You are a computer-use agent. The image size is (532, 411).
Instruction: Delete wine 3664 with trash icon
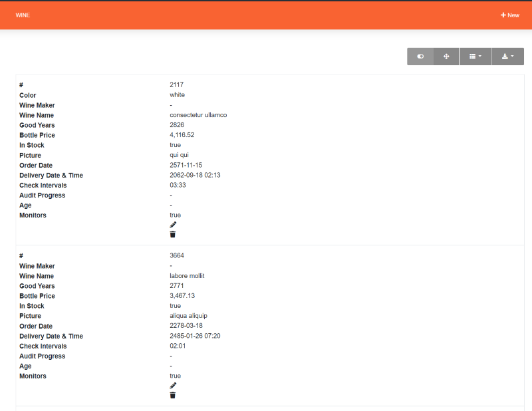click(173, 396)
